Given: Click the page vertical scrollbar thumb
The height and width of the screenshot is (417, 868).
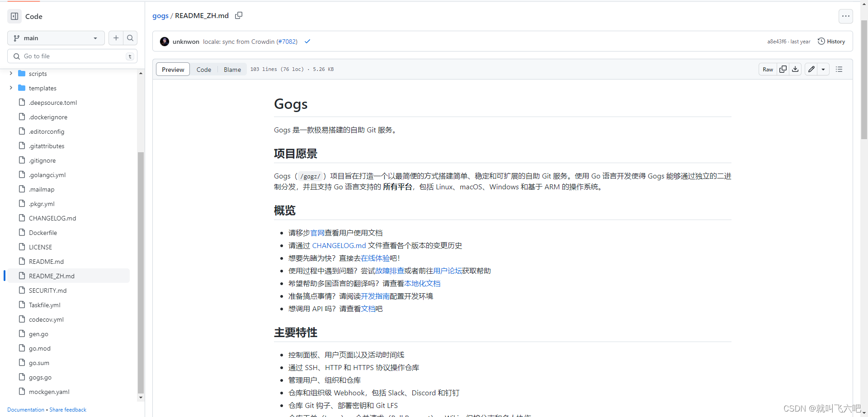Looking at the screenshot, I should click(x=864, y=80).
